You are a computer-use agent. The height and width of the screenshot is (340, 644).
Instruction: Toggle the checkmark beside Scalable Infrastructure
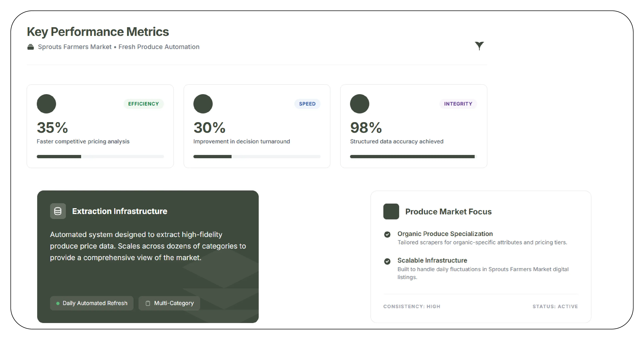coord(387,261)
